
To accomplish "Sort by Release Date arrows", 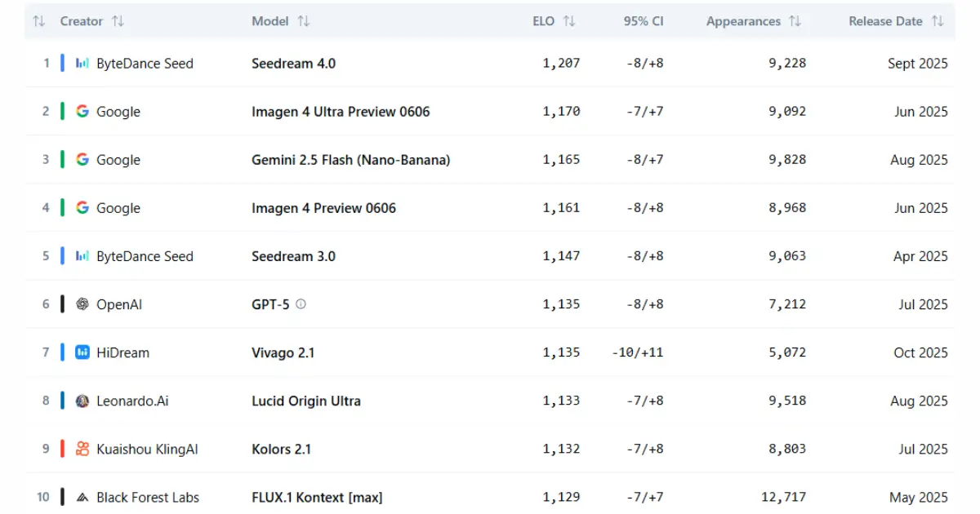I will tap(938, 21).
